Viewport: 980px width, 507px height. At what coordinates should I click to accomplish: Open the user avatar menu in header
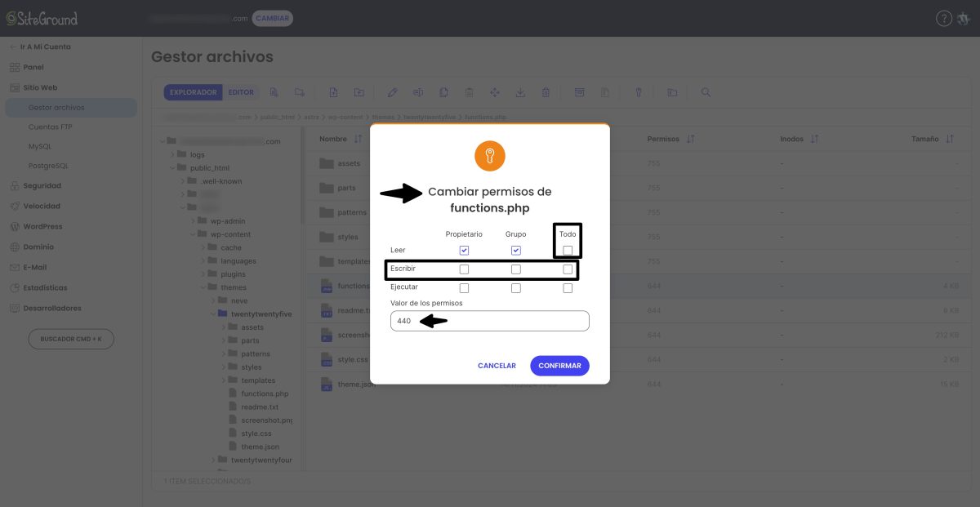coord(964,18)
